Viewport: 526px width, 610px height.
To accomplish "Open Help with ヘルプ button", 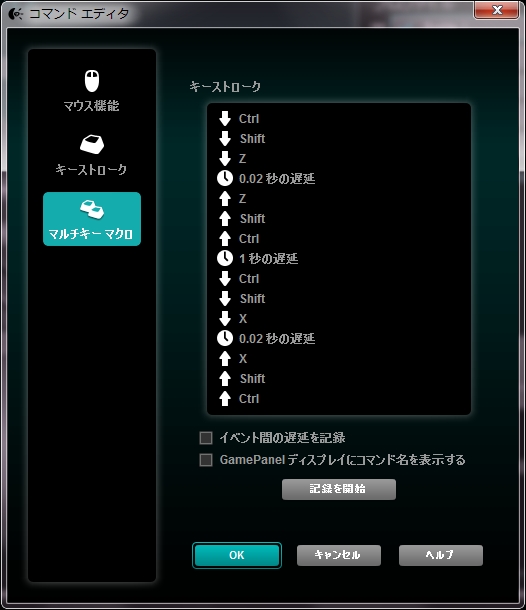I will pyautogui.click(x=441, y=555).
